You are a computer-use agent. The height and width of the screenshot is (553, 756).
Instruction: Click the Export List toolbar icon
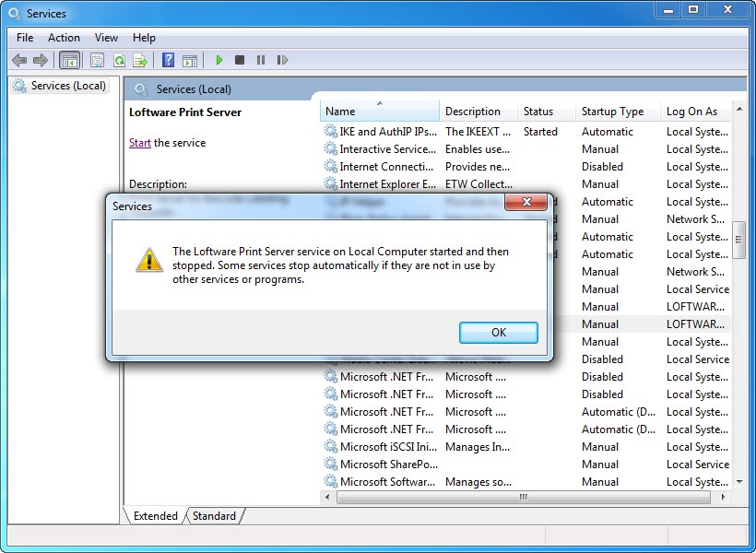(140, 60)
